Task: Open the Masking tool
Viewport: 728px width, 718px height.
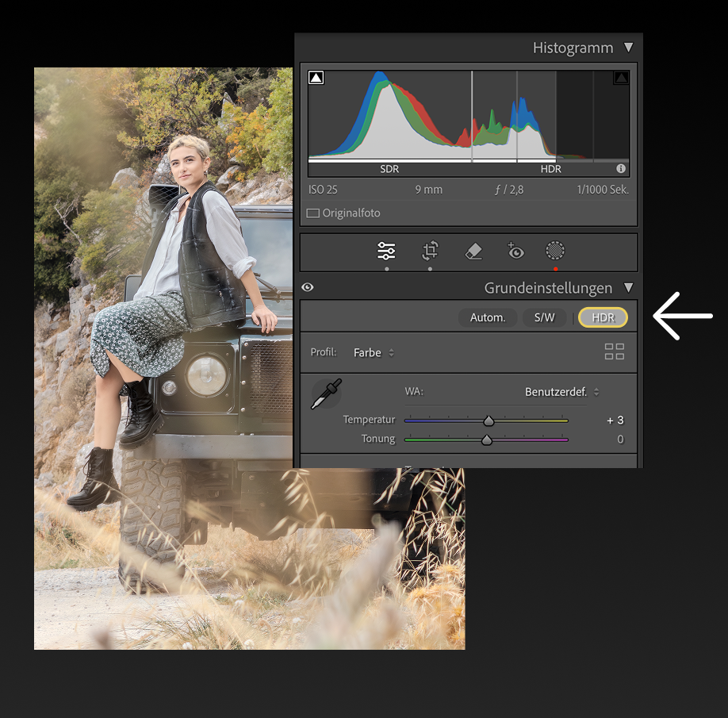Action: (555, 251)
